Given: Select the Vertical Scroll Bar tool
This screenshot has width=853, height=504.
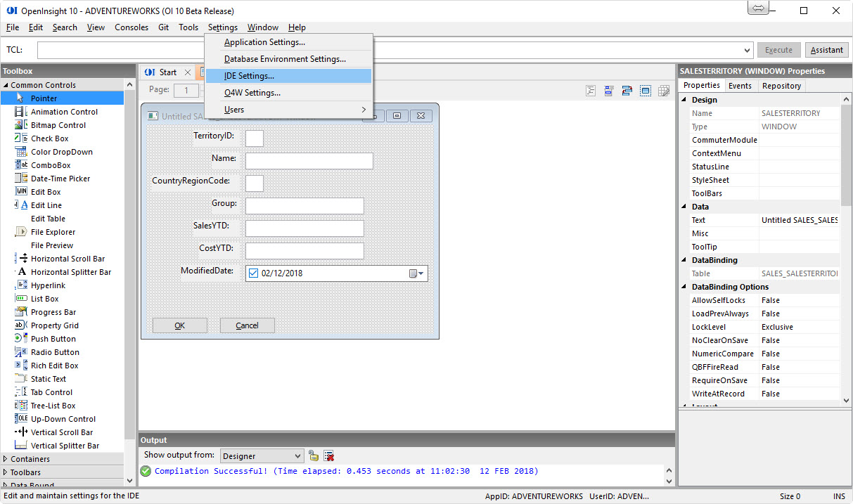Looking at the screenshot, I should pos(62,432).
